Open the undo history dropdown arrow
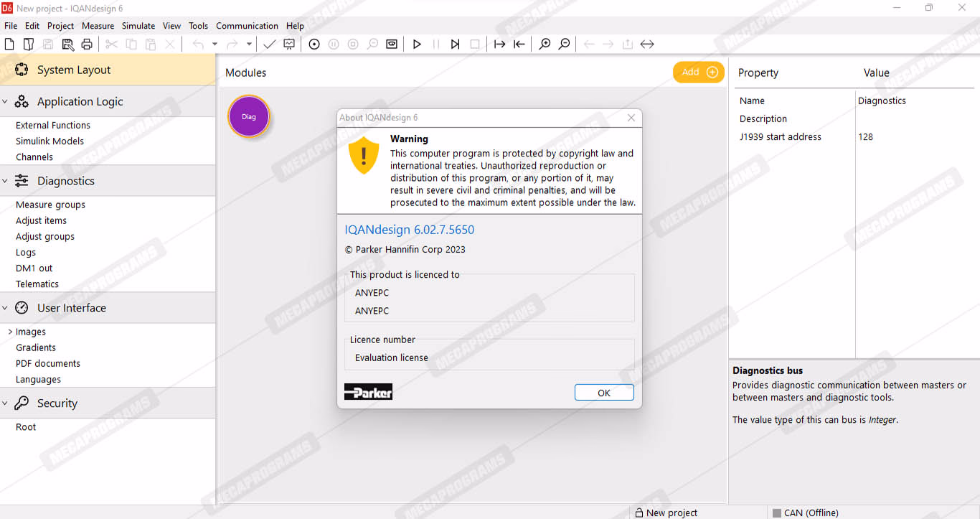Viewport: 980px width, 519px height. click(215, 45)
